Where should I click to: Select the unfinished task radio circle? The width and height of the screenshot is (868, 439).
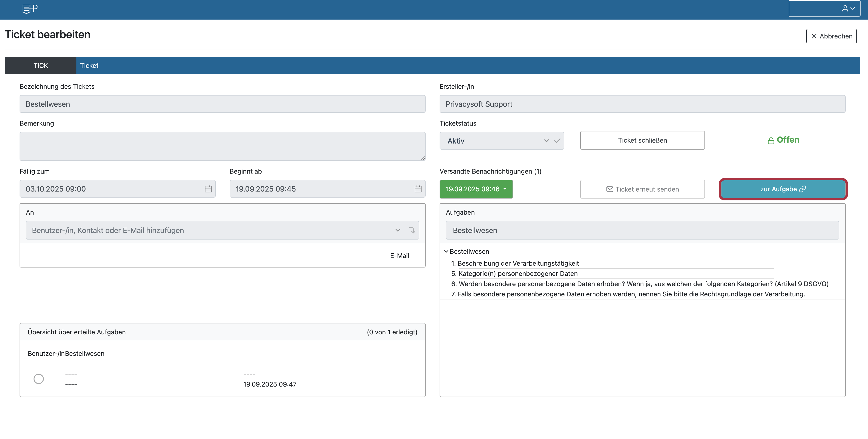click(x=38, y=379)
